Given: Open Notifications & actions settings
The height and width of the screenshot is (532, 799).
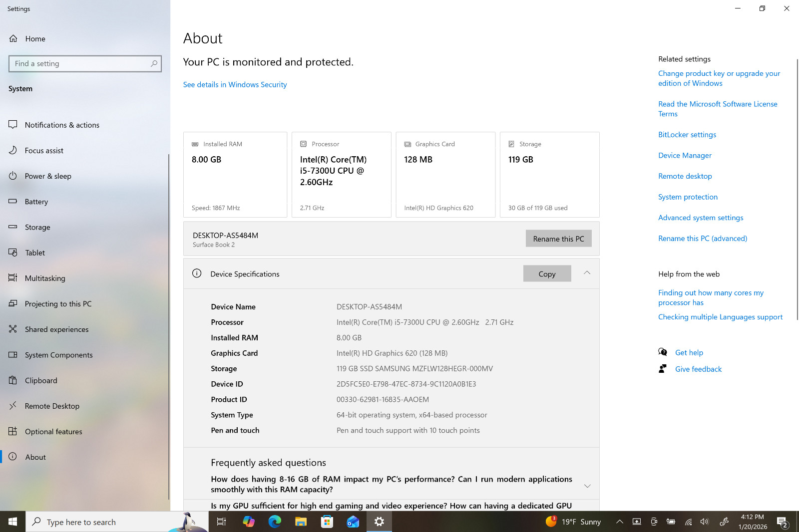Looking at the screenshot, I should (x=62, y=125).
